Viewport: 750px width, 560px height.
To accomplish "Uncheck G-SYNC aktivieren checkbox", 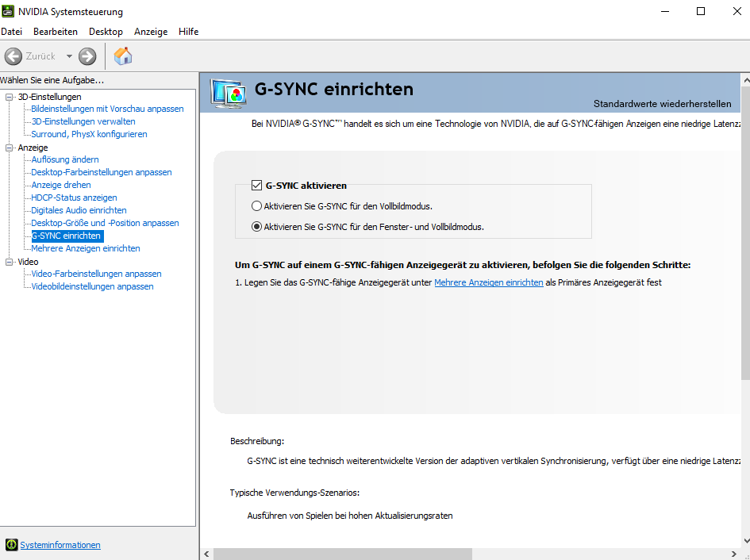I will 257,185.
